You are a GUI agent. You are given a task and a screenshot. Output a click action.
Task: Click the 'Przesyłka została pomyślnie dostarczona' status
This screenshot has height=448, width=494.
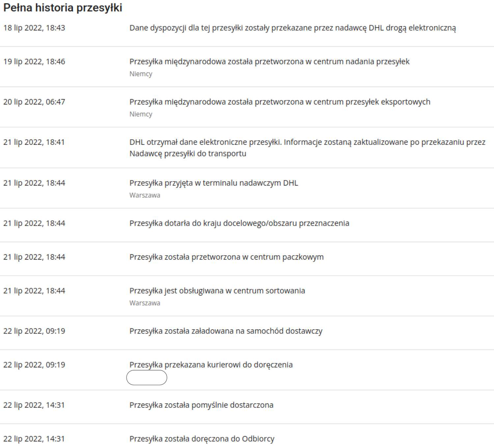click(x=202, y=406)
